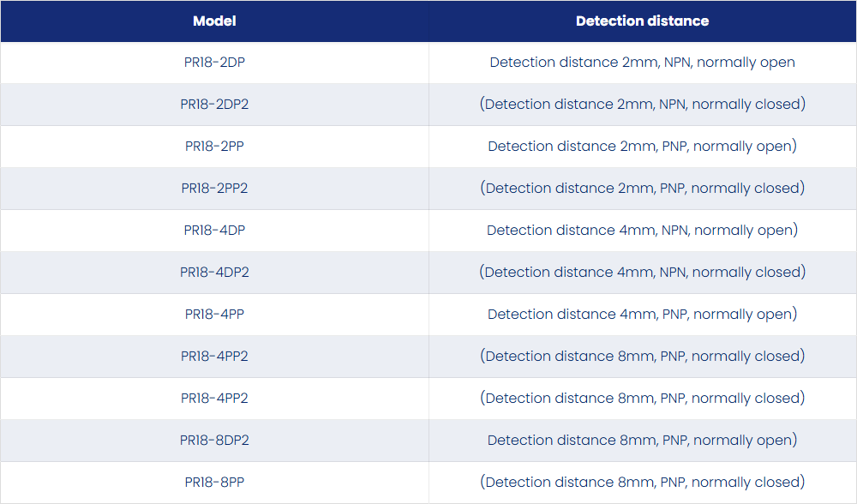The height and width of the screenshot is (504, 857).
Task: Click the description beside PR18-8PP
Action: [642, 483]
